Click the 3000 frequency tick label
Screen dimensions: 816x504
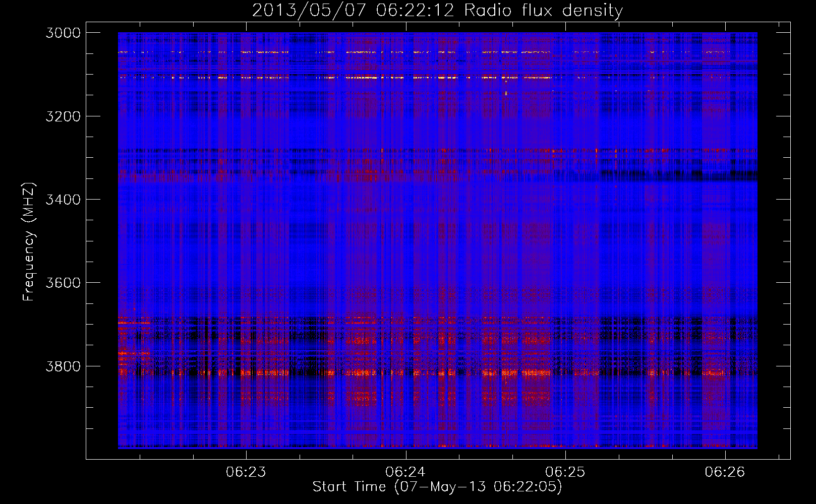pyautogui.click(x=63, y=33)
